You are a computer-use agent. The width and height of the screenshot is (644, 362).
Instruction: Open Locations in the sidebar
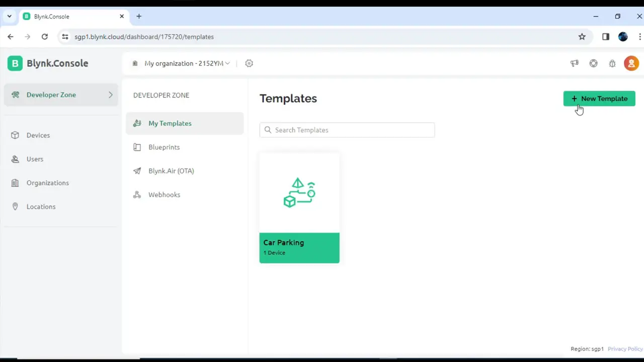tap(61, 207)
